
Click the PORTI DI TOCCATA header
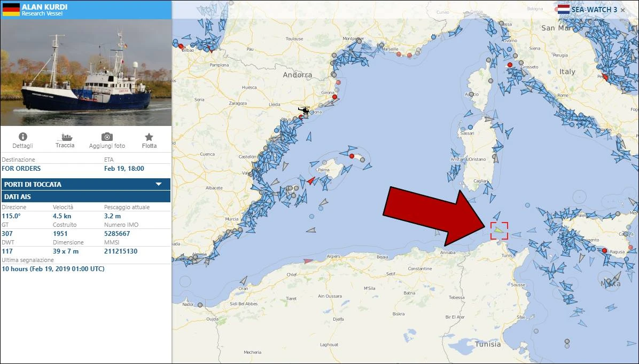(85, 184)
